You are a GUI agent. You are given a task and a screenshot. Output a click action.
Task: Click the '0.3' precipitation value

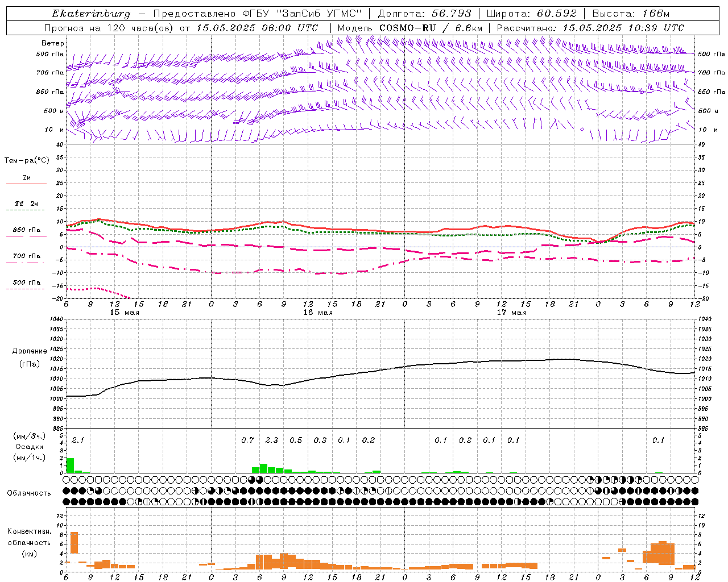(320, 440)
